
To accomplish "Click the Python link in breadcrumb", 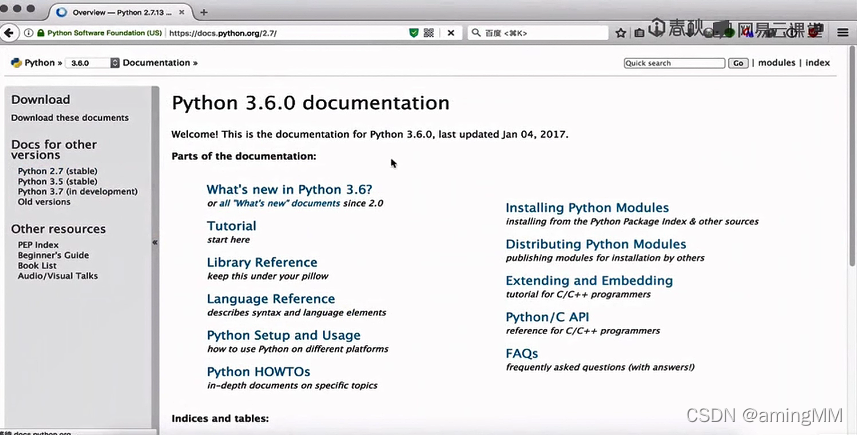I will [40, 63].
